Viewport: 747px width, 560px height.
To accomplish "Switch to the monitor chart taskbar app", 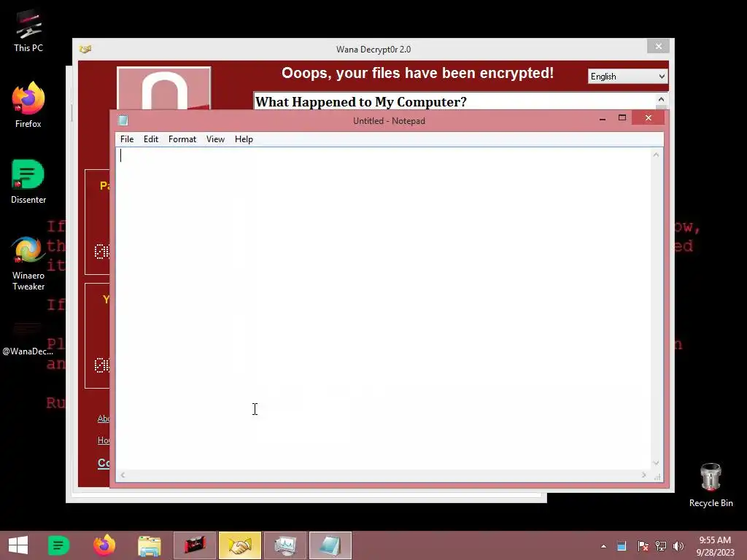I will [x=285, y=545].
